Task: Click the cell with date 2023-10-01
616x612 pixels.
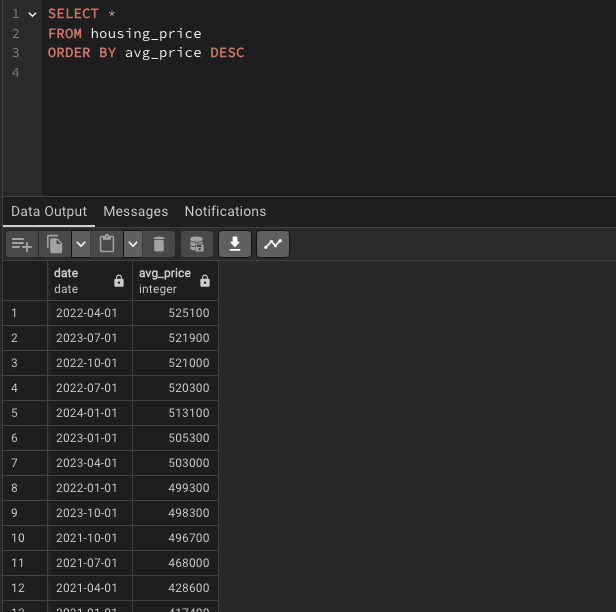Action: coord(90,513)
